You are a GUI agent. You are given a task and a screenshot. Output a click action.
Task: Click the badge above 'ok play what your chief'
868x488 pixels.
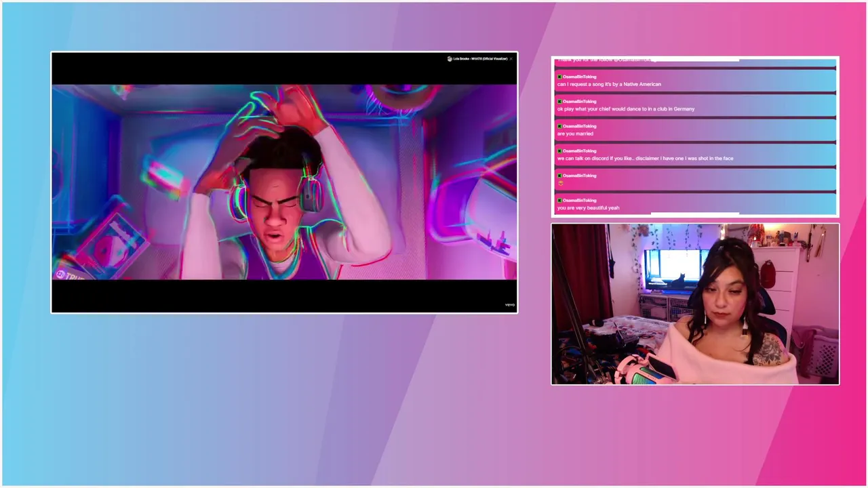559,102
